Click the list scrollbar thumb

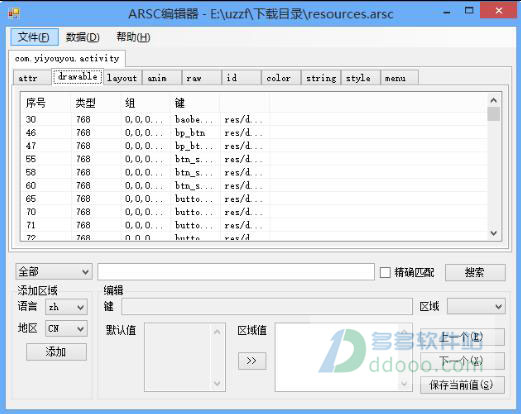click(x=494, y=114)
